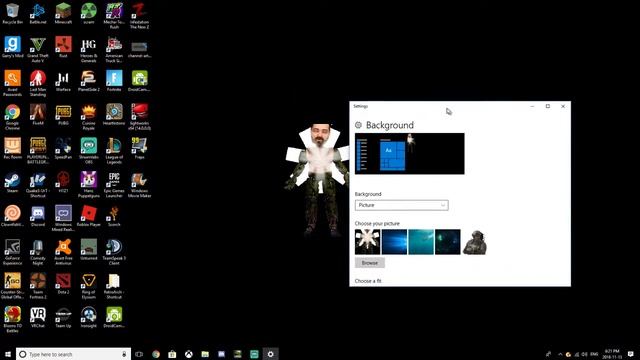The image size is (640, 360).
Task: Click the Settings gear in the taskbar
Action: (270, 354)
